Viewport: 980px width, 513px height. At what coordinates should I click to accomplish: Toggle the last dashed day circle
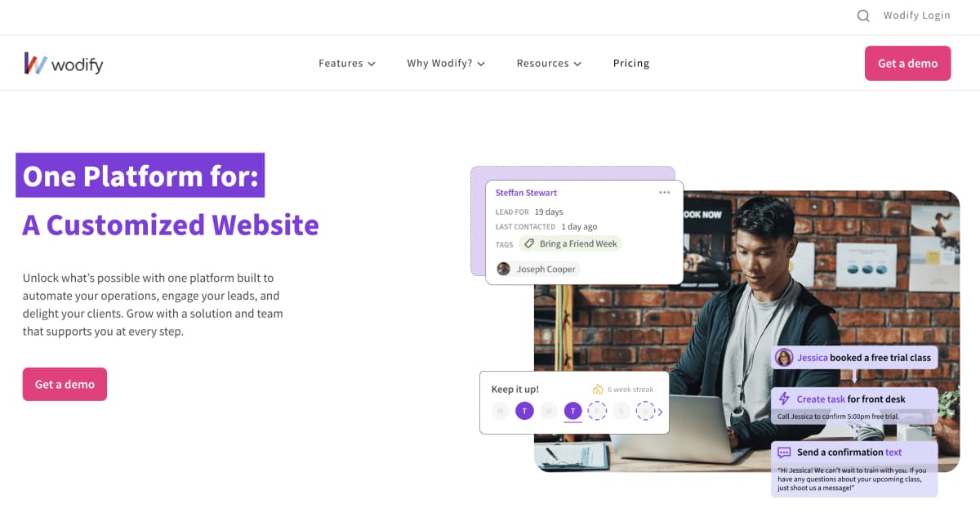point(646,411)
